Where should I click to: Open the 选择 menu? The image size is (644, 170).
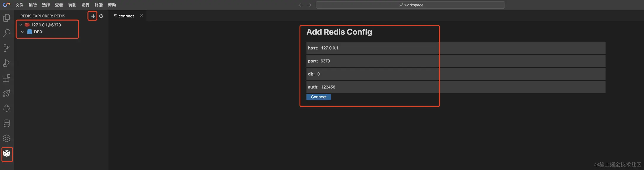46,5
